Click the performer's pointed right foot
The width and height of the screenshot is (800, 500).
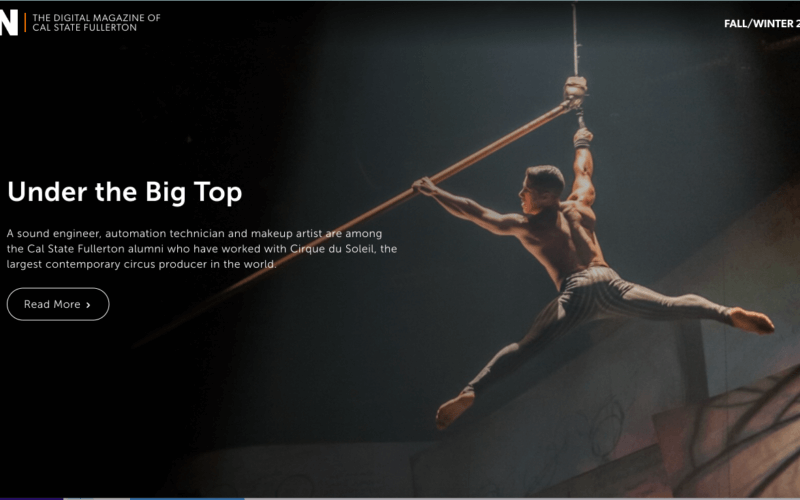(752, 320)
